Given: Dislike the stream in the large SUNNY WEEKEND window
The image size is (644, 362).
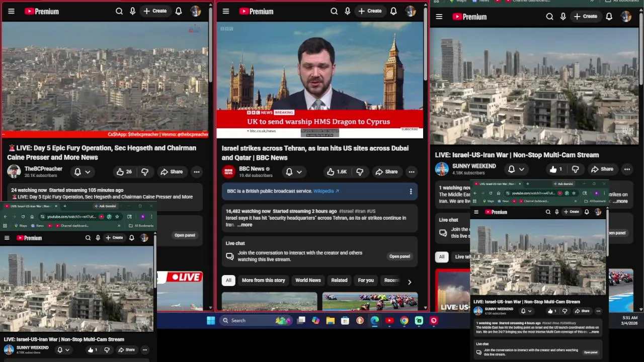Looking at the screenshot, I should (x=576, y=169).
